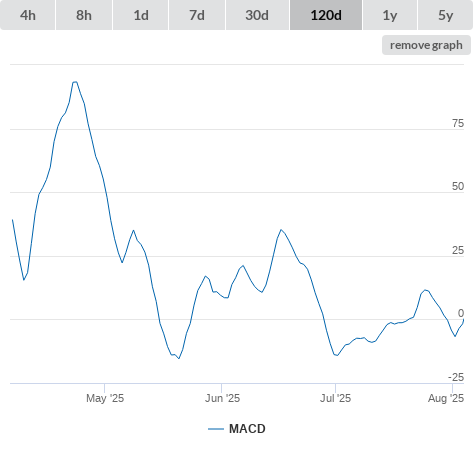Choose the 1d time range
The width and height of the screenshot is (474, 455).
pyautogui.click(x=141, y=15)
